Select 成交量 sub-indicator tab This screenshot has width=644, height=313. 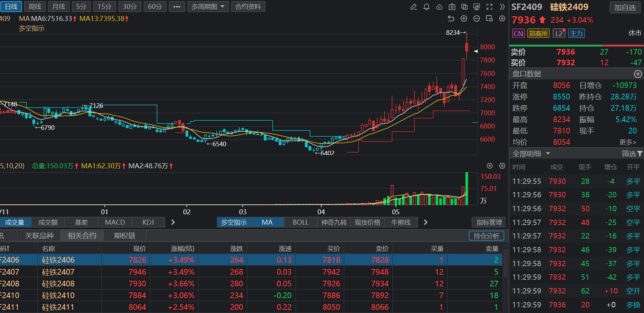tap(15, 223)
